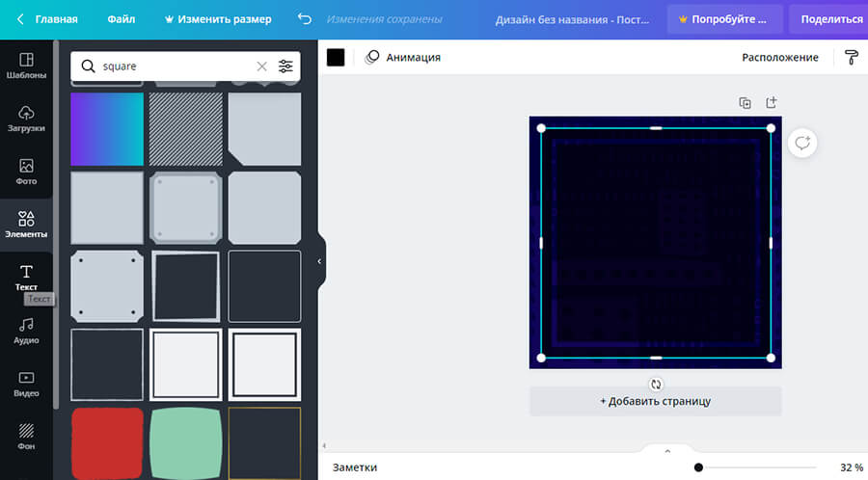Clear the square search query
The height and width of the screenshot is (480, 868).
[261, 67]
